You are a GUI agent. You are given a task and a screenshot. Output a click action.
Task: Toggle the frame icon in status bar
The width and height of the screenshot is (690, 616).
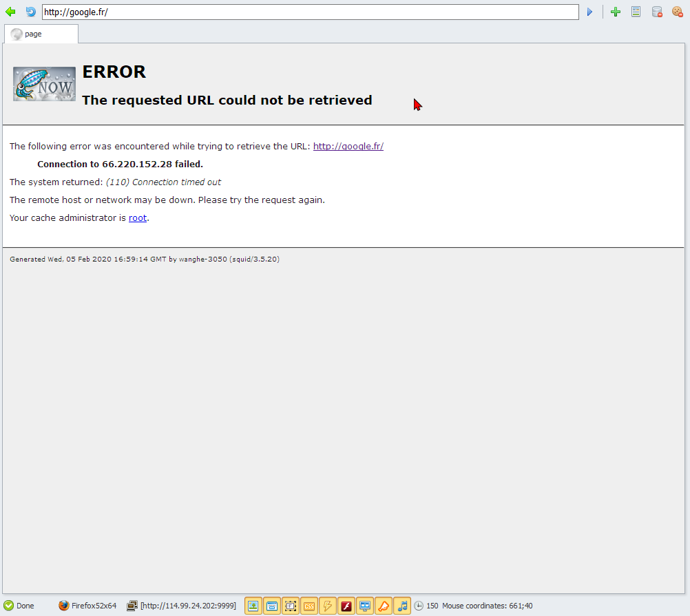coord(291,606)
